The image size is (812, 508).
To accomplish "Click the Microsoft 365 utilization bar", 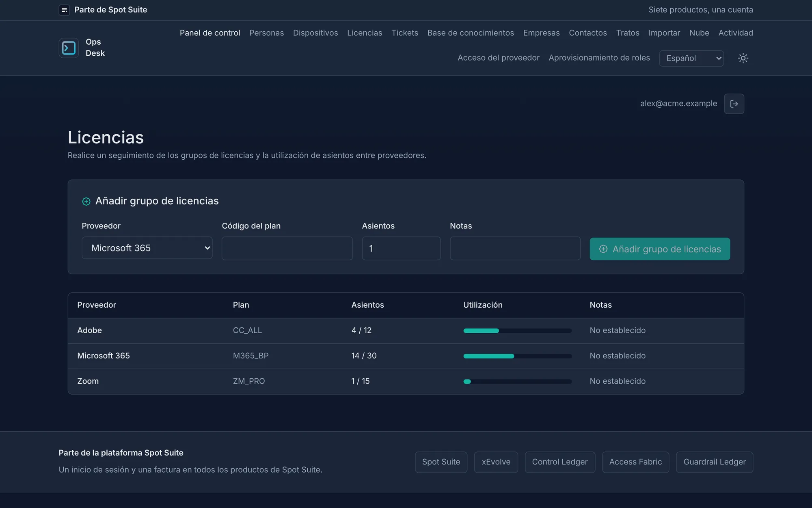I will (x=517, y=356).
